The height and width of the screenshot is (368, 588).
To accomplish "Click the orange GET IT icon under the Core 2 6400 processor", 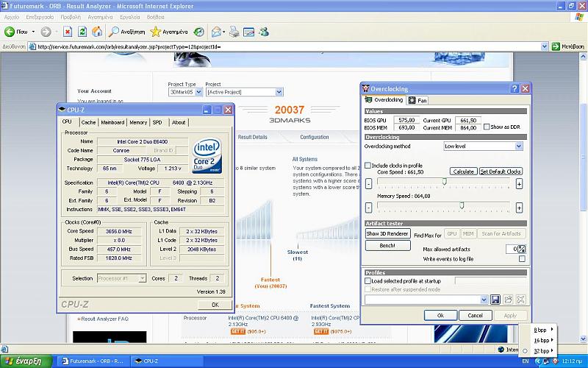I will click(x=238, y=331).
